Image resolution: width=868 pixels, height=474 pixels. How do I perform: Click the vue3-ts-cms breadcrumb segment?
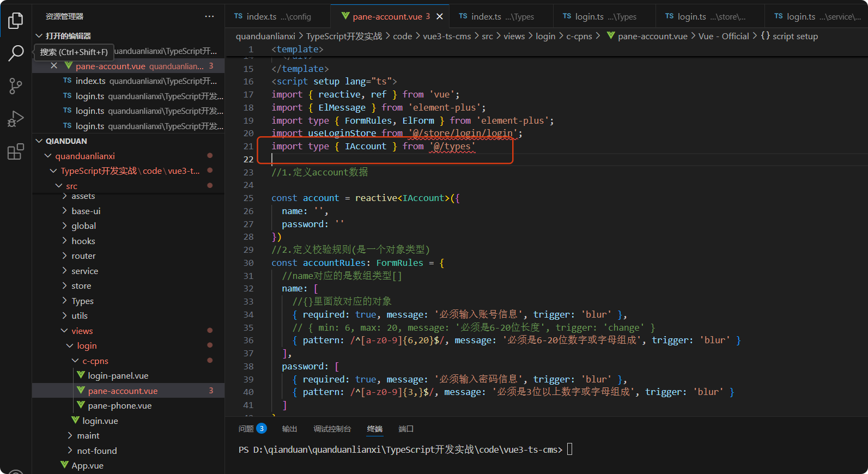(447, 36)
